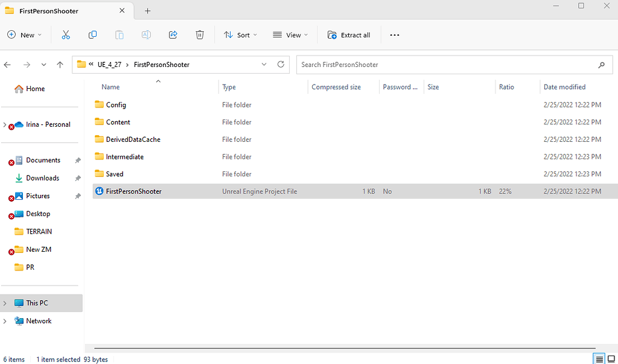Switch to large thumbnails view layout
The width and height of the screenshot is (618, 364).
click(611, 359)
